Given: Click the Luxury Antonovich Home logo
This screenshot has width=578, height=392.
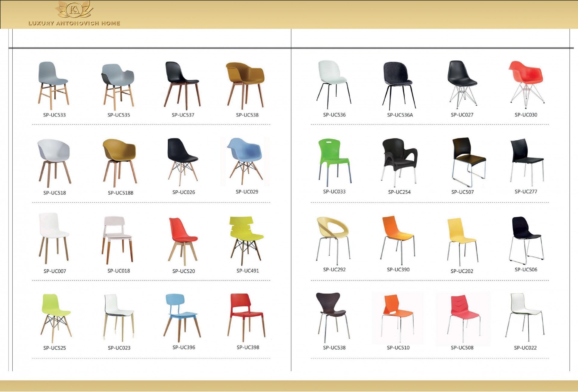Looking at the screenshot, I should (x=74, y=14).
